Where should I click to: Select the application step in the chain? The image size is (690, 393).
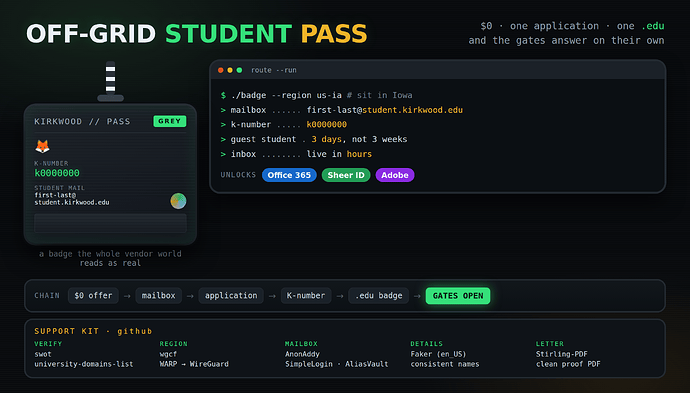(231, 296)
